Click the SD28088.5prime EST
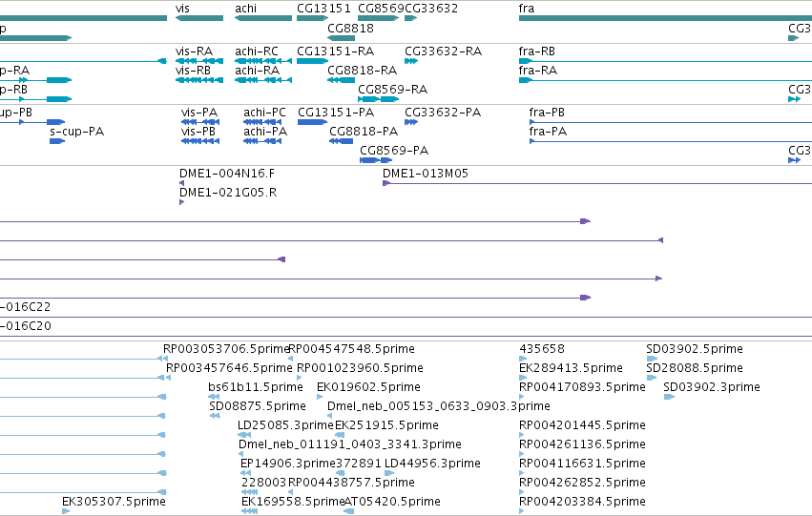This screenshot has width=812, height=516. coord(652,378)
